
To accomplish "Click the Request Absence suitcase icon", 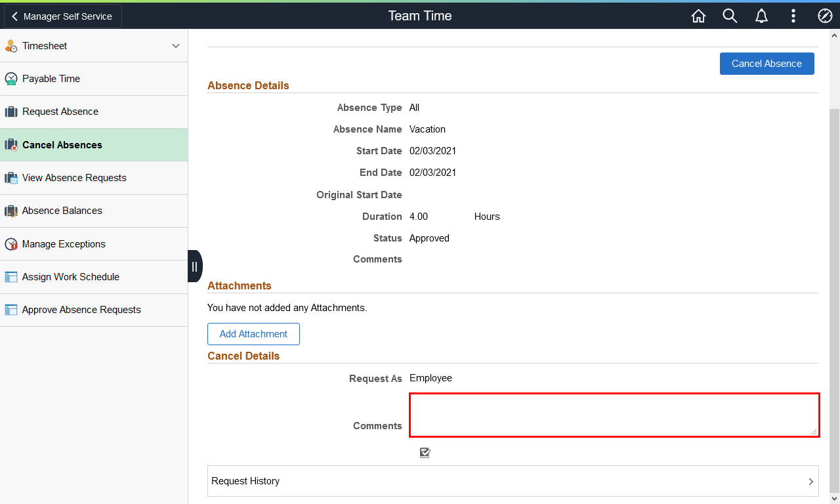I will [x=11, y=112].
